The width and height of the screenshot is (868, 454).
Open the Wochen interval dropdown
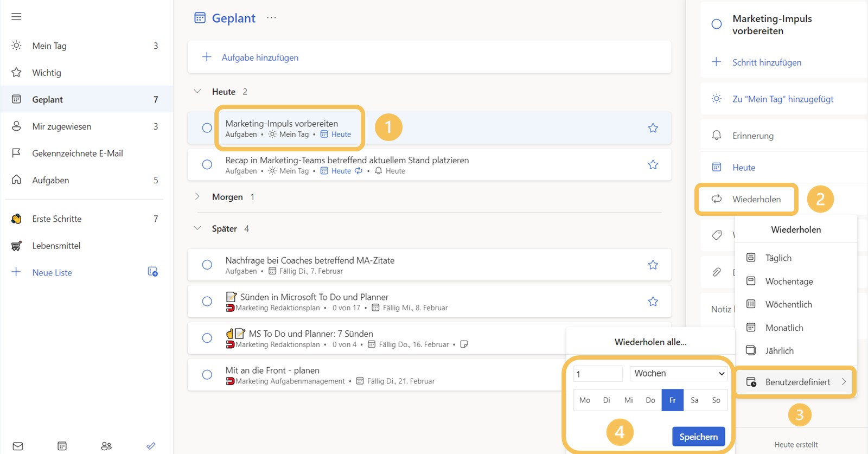click(x=679, y=373)
